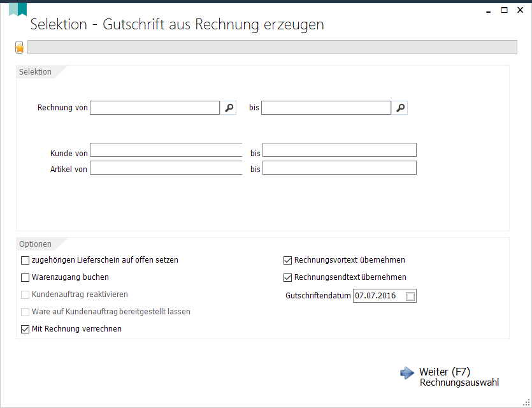This screenshot has height=408, width=532.
Task: Enable zugehörigen Lieferschein auf offen setzen
Action: coord(25,260)
